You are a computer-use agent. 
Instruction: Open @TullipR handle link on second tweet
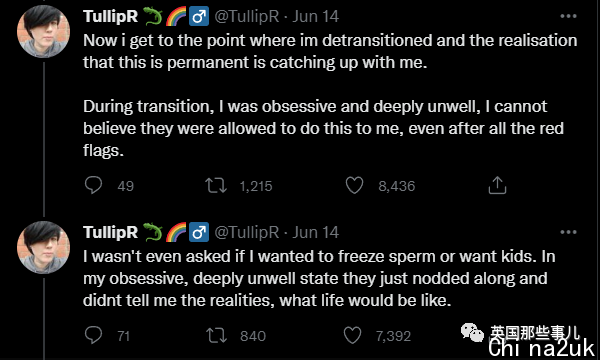(247, 232)
